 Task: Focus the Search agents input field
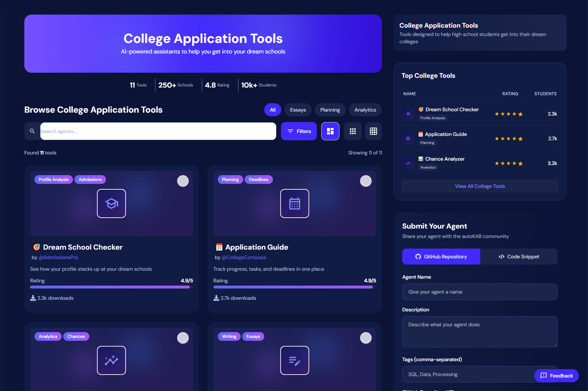click(x=158, y=131)
